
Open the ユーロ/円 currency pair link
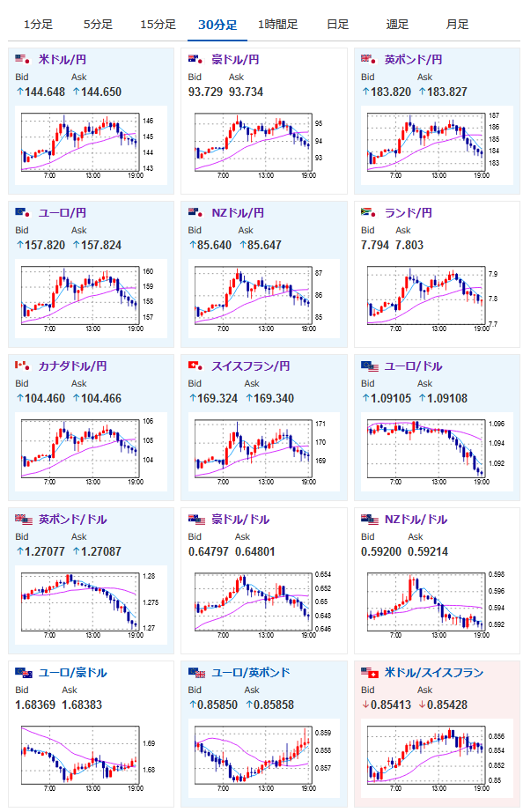63,213
